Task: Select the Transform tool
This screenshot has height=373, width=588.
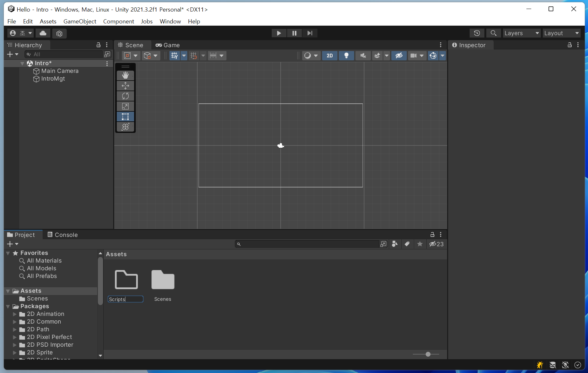Action: click(x=125, y=127)
